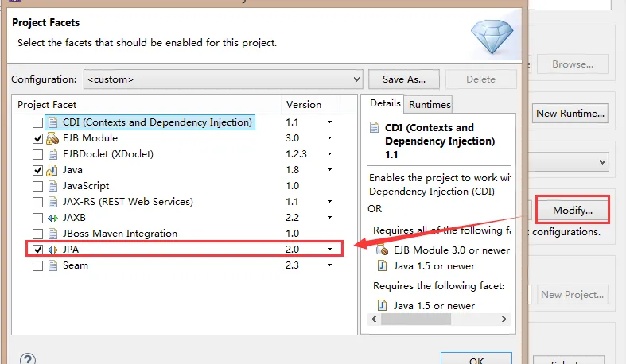Open the Configuration <custom> dropdown
This screenshot has height=364, width=626.
223,79
